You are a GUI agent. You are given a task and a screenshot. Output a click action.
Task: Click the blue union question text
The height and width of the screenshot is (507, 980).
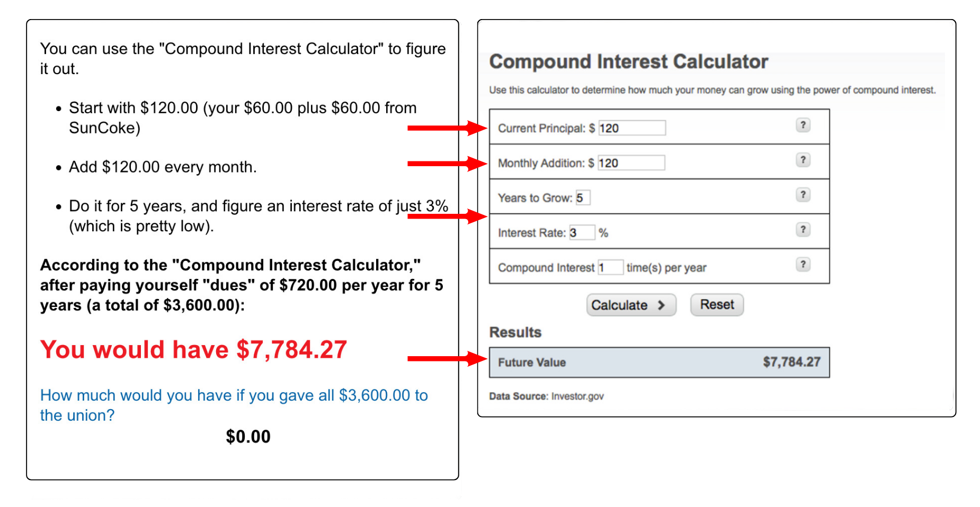[234, 405]
